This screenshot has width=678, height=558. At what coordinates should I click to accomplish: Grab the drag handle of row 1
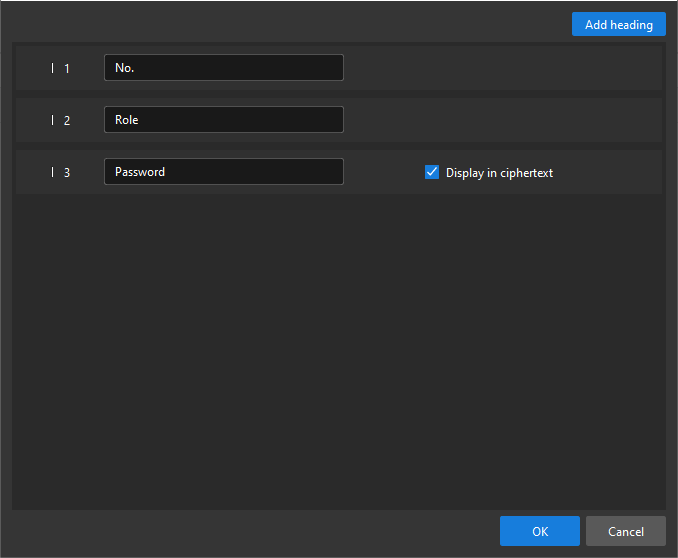(x=52, y=68)
